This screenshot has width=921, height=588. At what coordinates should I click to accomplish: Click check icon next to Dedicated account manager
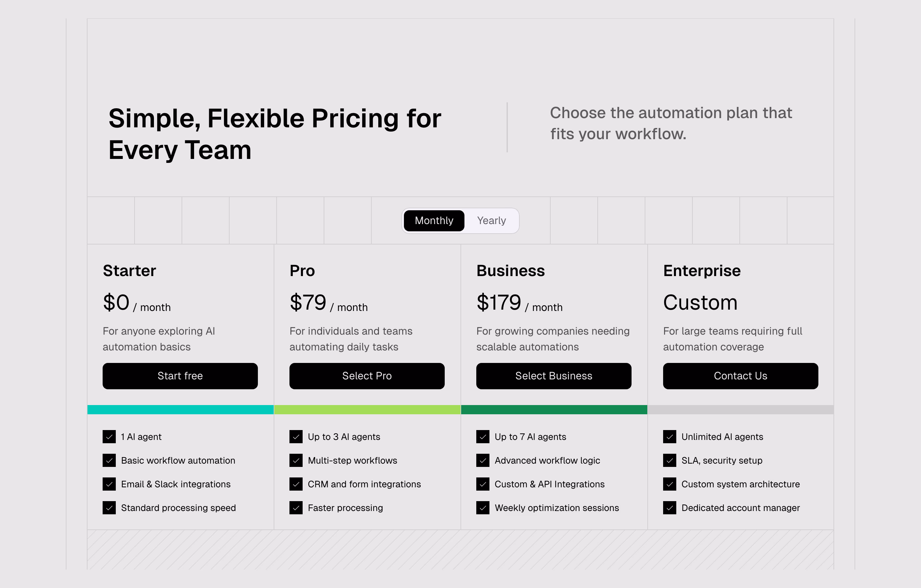tap(670, 508)
